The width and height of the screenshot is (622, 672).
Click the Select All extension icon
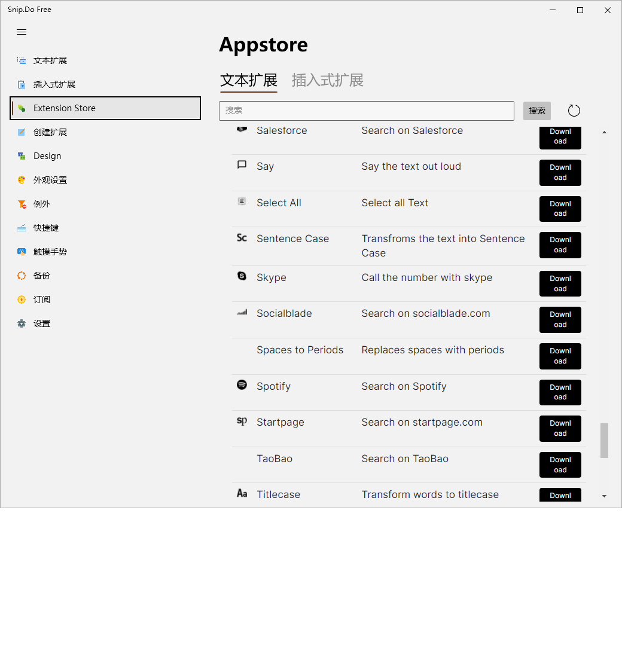pos(242,201)
